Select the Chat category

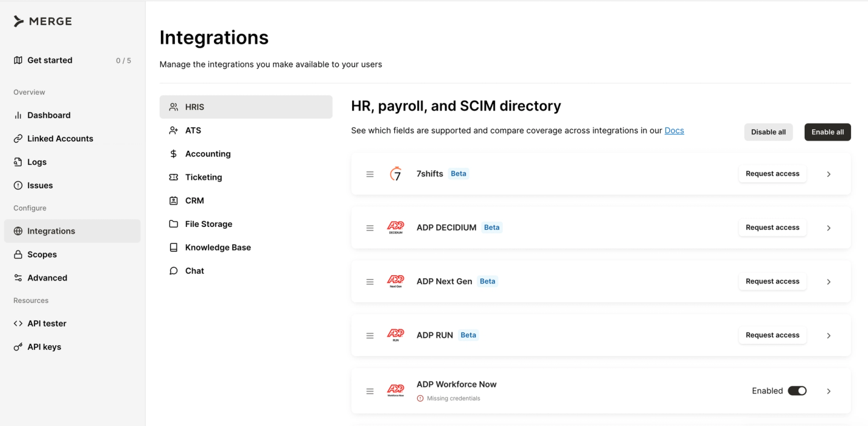click(x=246, y=271)
